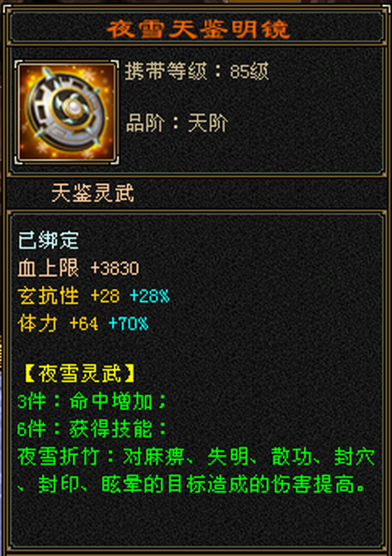The image size is (392, 556).
Task: Click the 封穴 text in skill description
Action: (354, 456)
